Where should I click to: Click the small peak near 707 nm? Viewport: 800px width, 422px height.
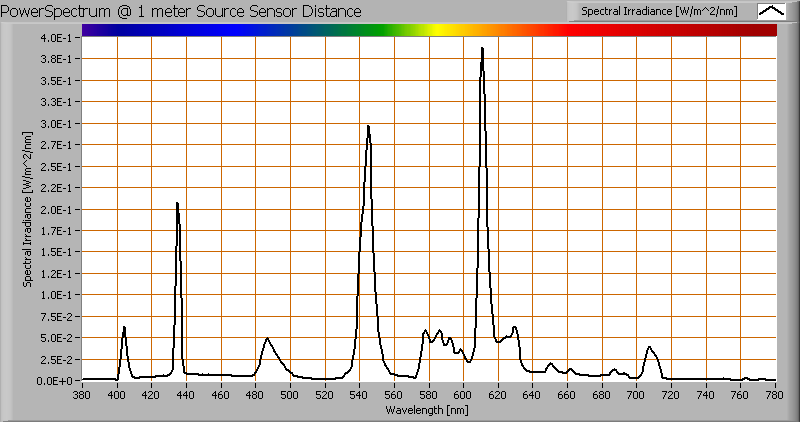(x=649, y=348)
